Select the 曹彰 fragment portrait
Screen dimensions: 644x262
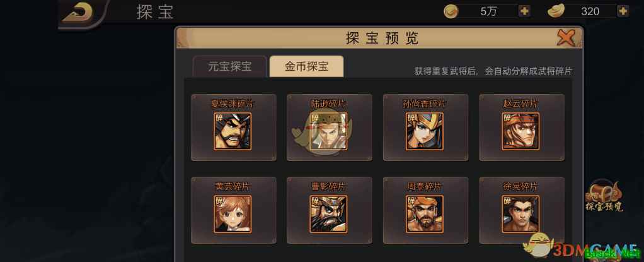pyautogui.click(x=328, y=214)
